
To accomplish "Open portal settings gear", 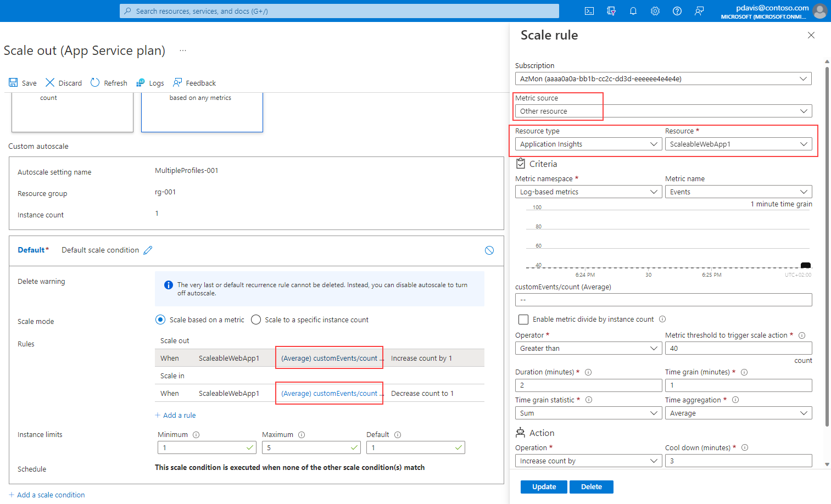I will click(655, 11).
